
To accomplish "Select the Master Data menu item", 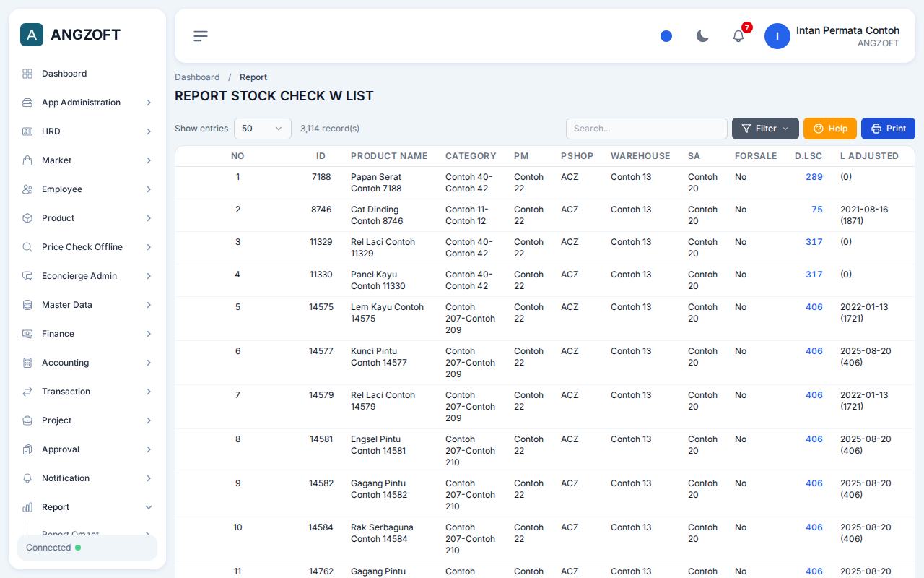I will pyautogui.click(x=87, y=305).
